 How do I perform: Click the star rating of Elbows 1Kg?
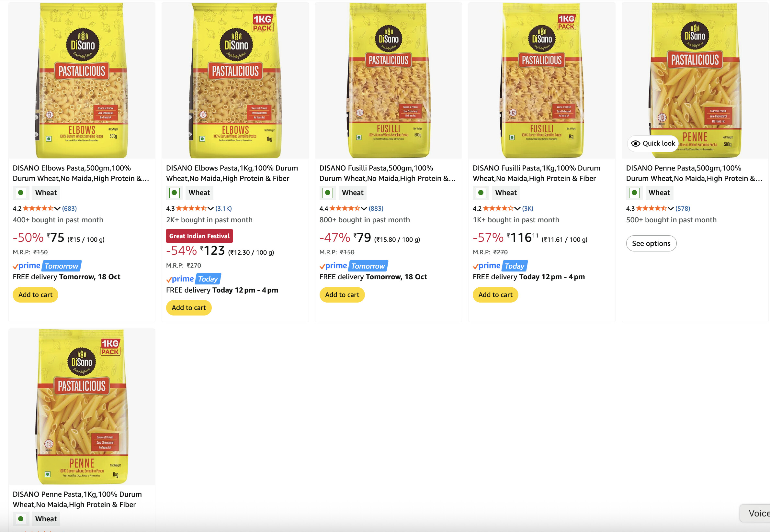[191, 208]
